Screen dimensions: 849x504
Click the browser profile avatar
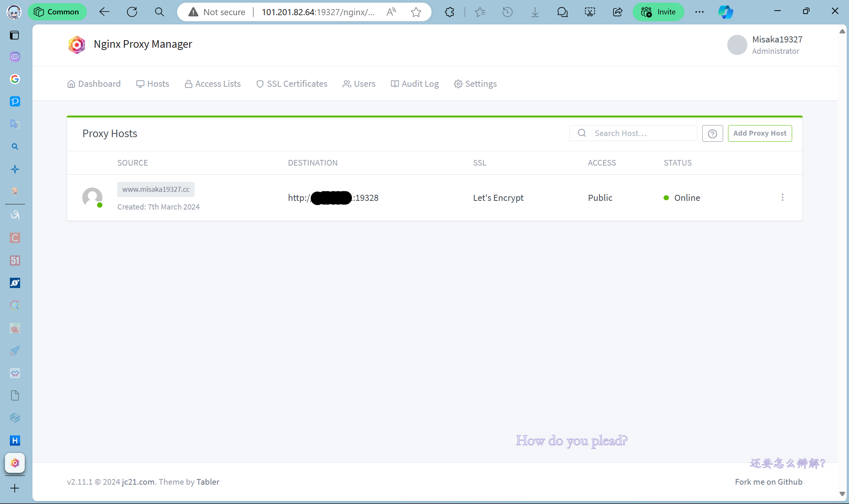tap(14, 12)
